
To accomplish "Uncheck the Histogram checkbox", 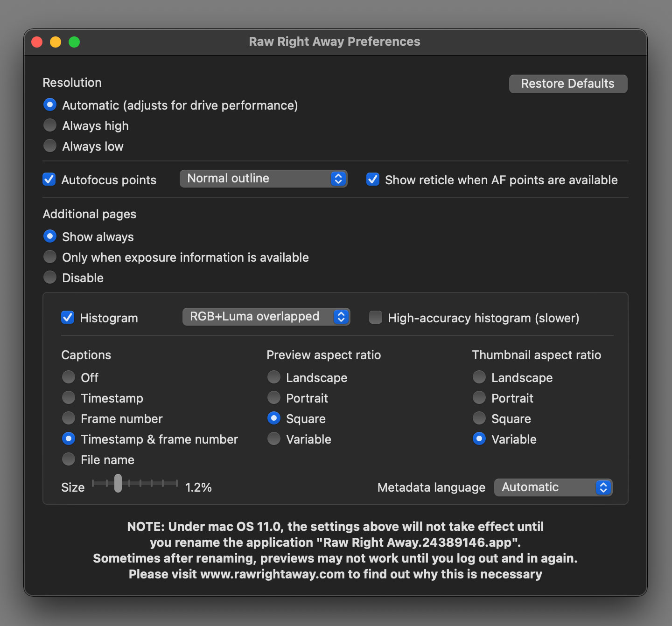I will tap(68, 317).
